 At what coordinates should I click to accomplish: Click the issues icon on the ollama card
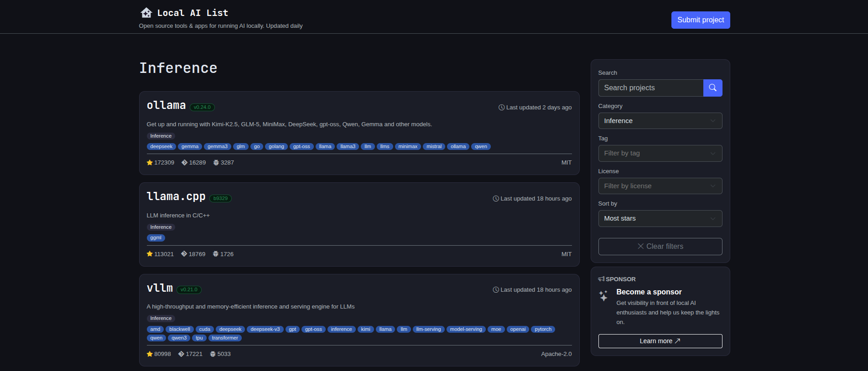click(x=216, y=163)
